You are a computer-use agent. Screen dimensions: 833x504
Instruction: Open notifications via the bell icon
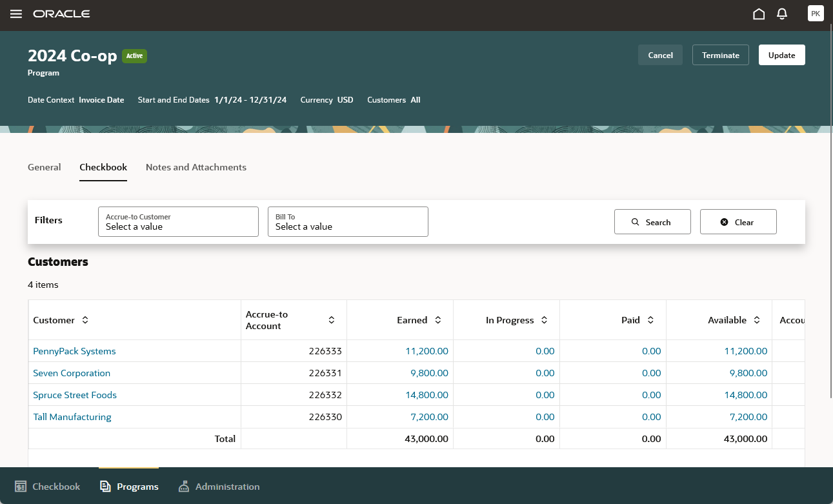click(782, 13)
